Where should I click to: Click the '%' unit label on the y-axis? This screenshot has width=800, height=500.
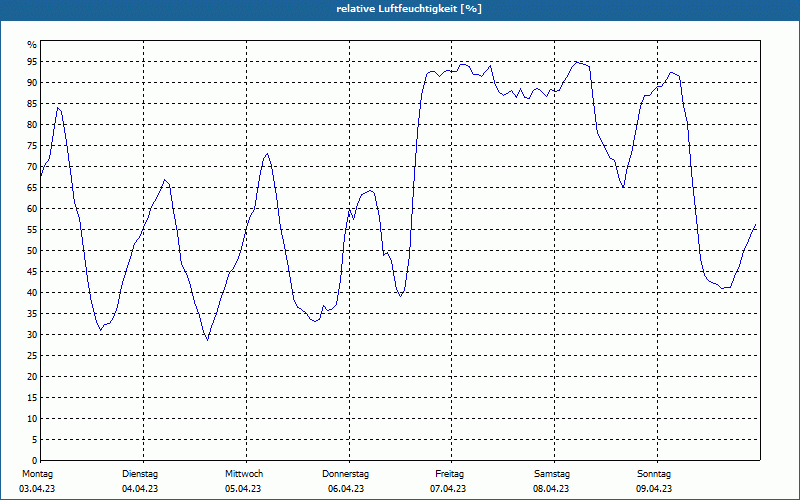coord(32,45)
